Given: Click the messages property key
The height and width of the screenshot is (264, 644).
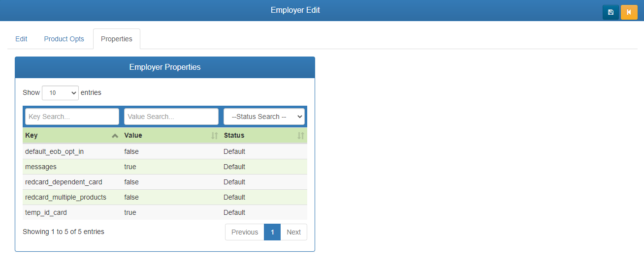Looking at the screenshot, I should [x=41, y=167].
